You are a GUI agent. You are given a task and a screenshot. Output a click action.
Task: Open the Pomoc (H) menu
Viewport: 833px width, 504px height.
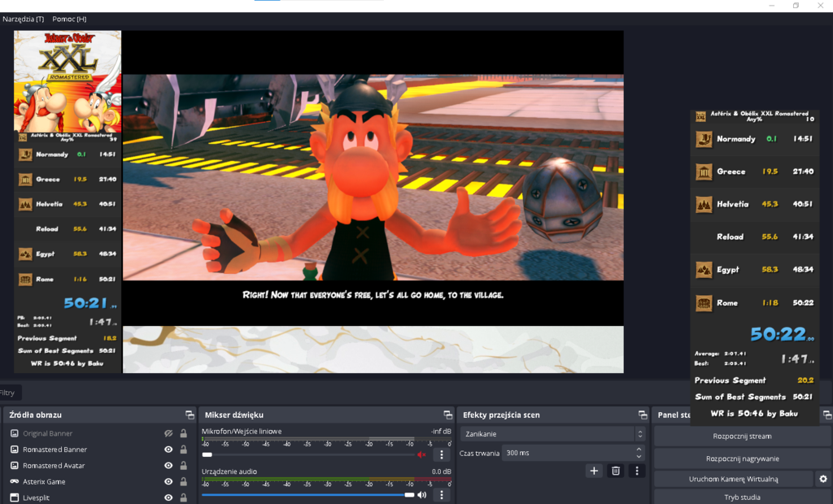coord(69,20)
